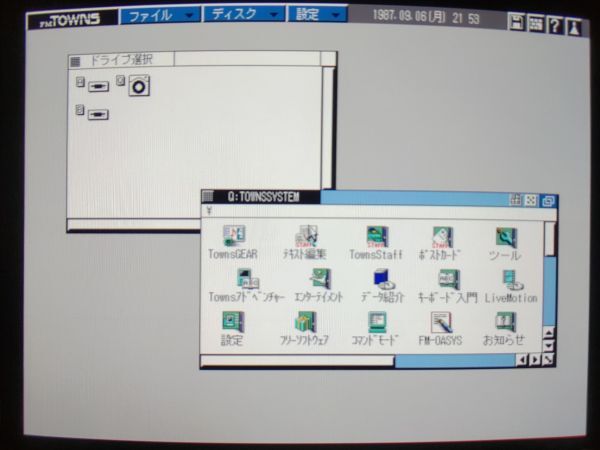The image size is (600, 450).
Task: Click the overlapping windows button in TOWNSSYSTEM title bar
Action: [548, 201]
